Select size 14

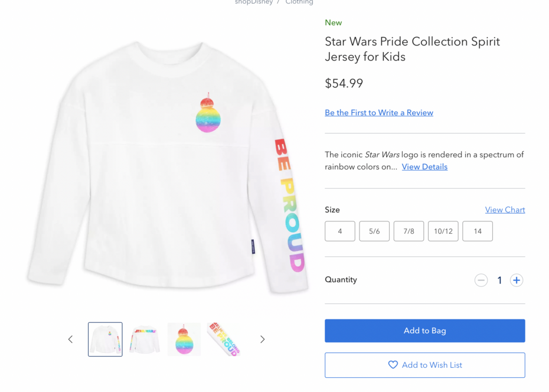pyautogui.click(x=478, y=231)
